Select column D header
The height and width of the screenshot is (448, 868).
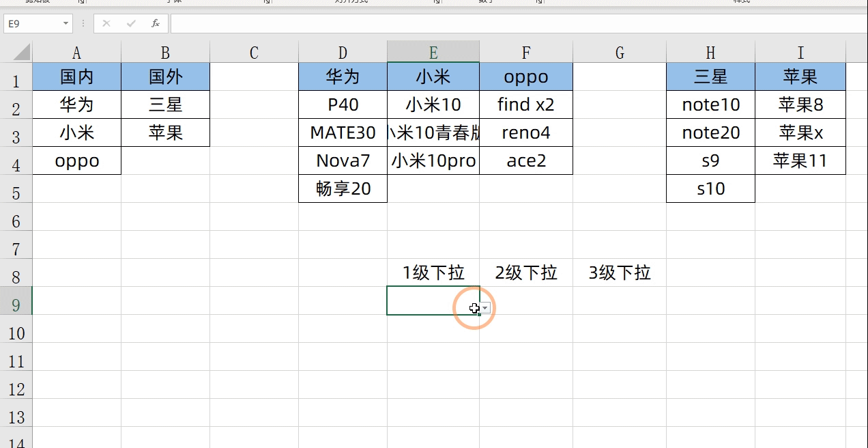(343, 52)
